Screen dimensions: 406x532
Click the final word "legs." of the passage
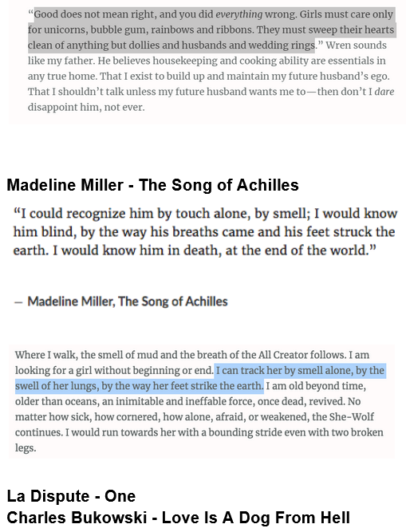[x=26, y=448]
